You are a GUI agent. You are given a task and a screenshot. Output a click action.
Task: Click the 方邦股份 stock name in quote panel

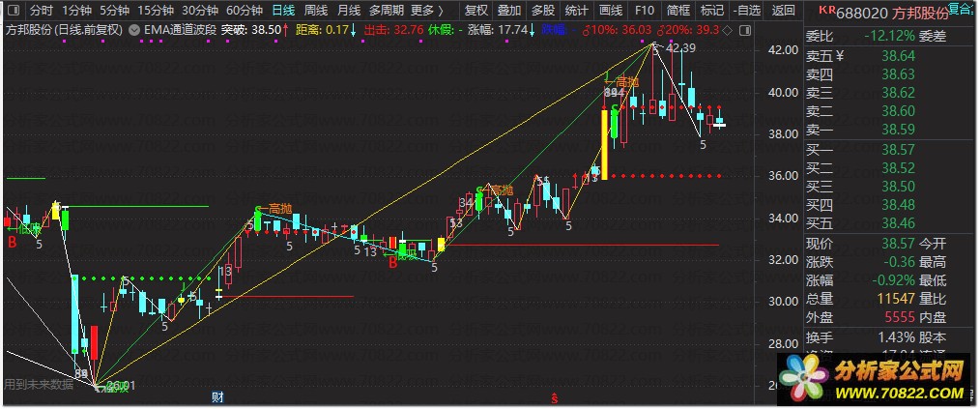pos(921,12)
